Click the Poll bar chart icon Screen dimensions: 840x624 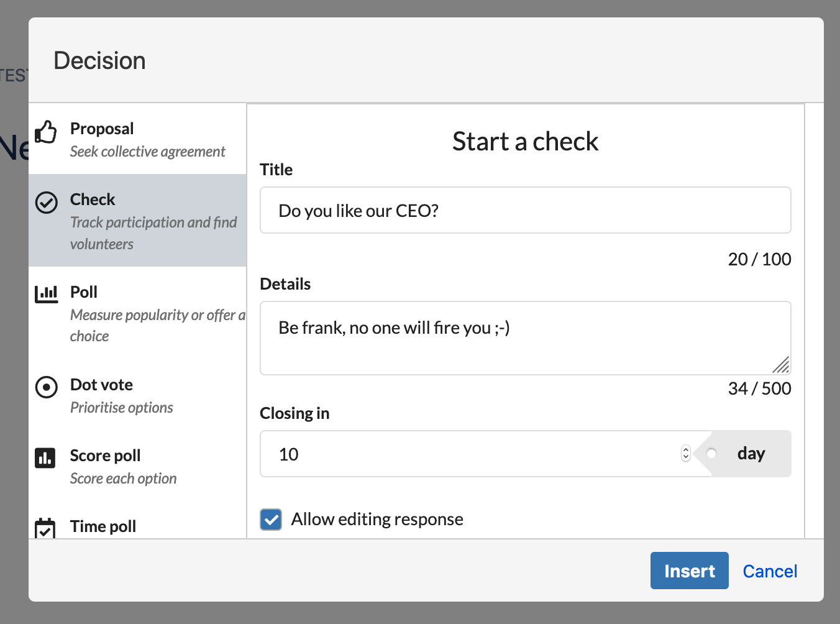tap(46, 294)
